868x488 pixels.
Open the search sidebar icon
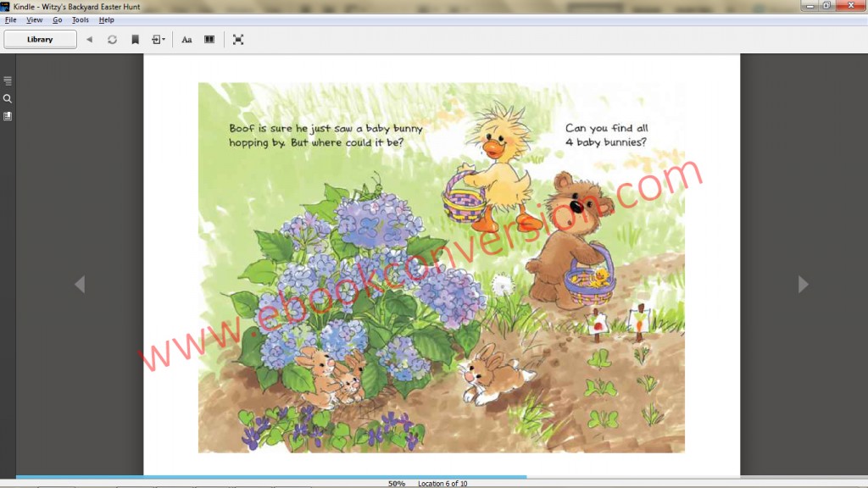tap(8, 98)
